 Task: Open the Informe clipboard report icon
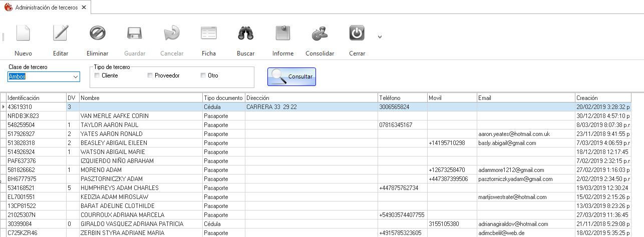283,33
